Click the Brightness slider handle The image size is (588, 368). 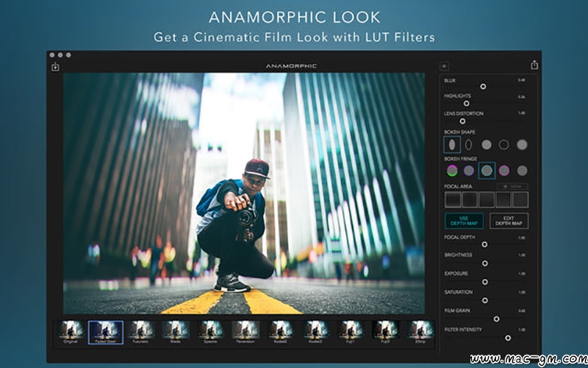pos(484,263)
